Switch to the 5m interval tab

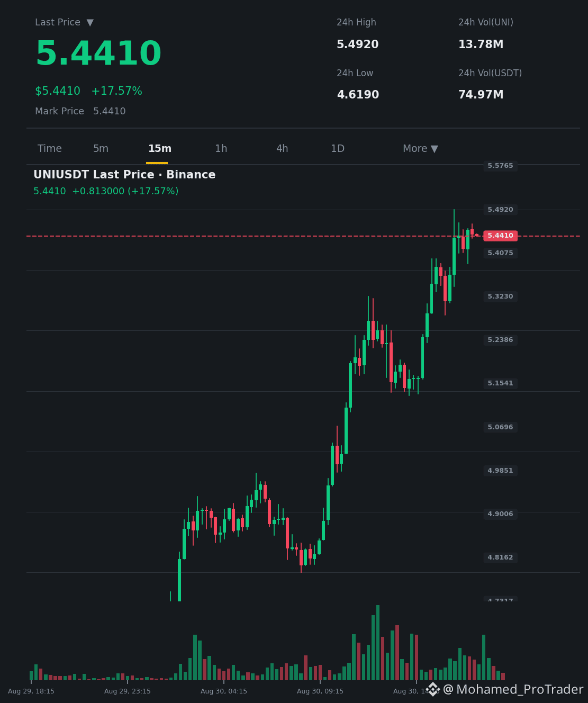click(x=101, y=149)
